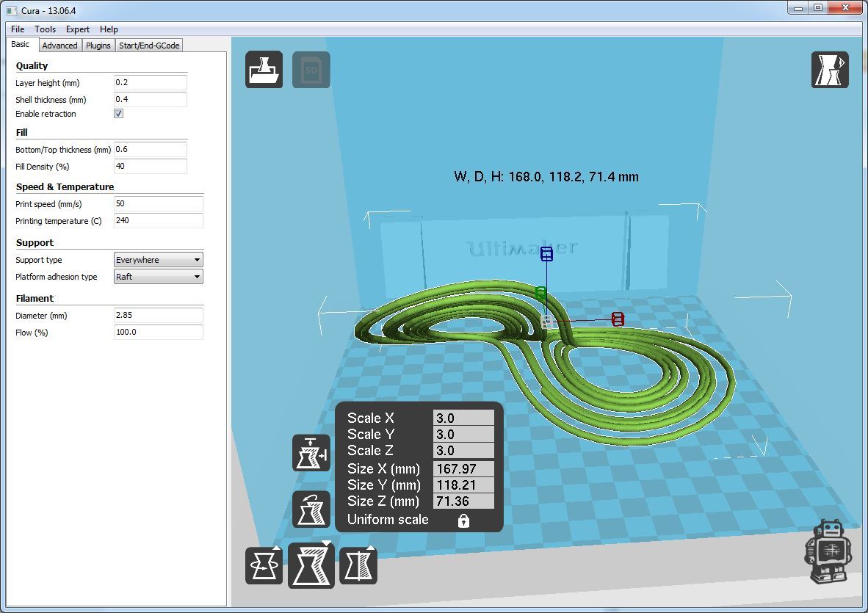Open Support type dropdown

click(159, 259)
